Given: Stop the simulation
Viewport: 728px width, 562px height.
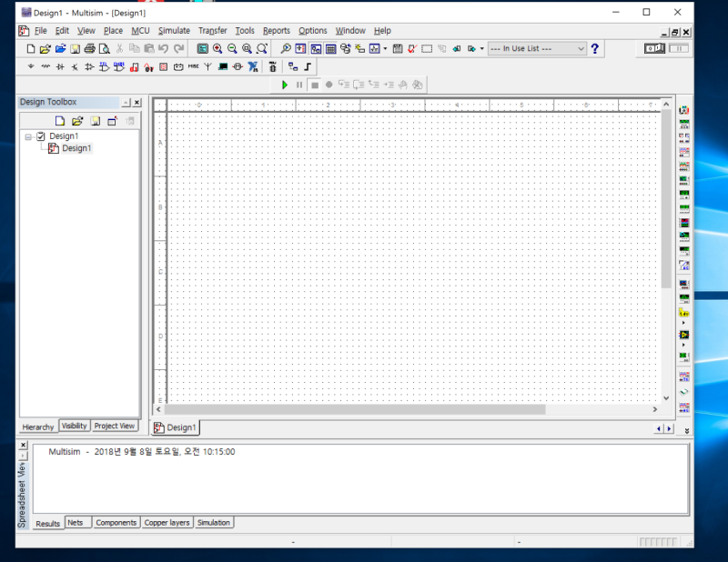Looking at the screenshot, I should click(x=315, y=85).
